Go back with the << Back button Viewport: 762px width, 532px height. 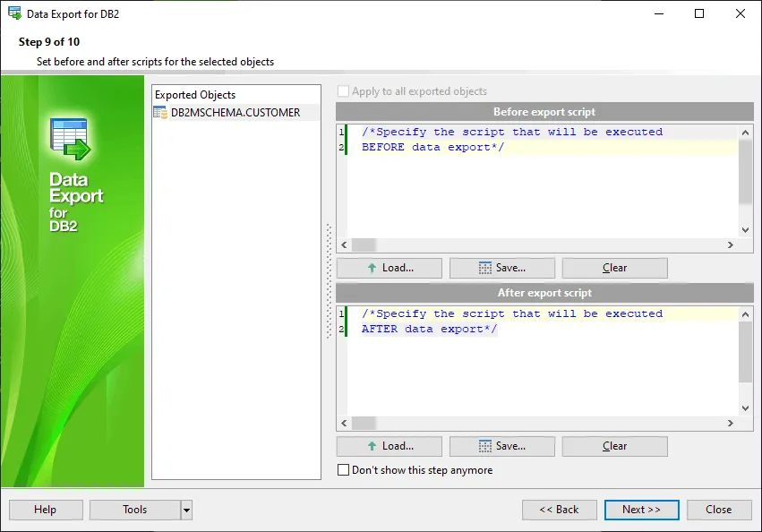click(x=560, y=510)
